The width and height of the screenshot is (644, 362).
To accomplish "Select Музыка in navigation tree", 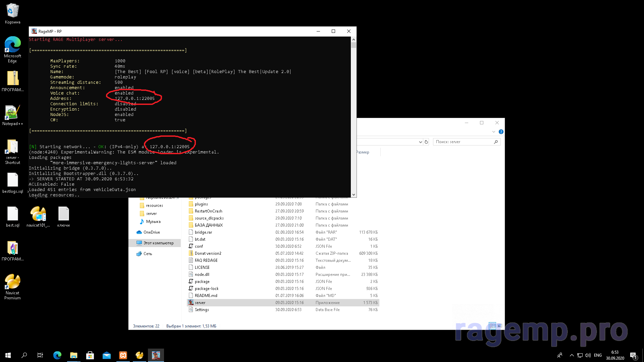I will 153,222.
